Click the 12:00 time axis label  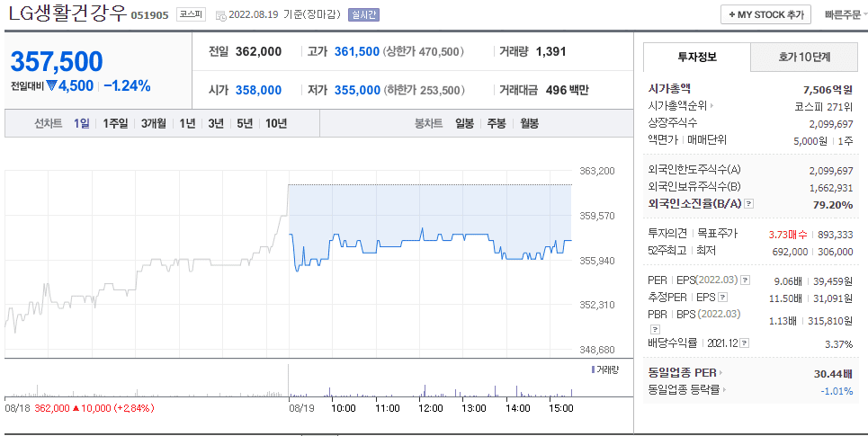[x=430, y=408]
